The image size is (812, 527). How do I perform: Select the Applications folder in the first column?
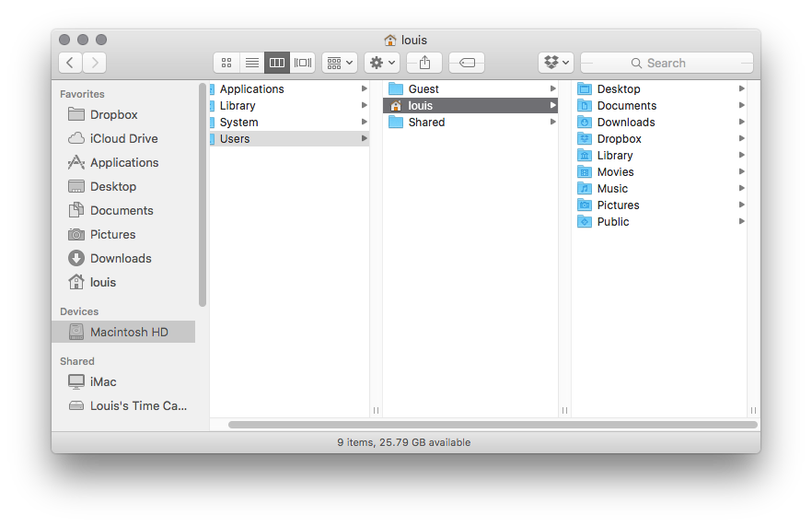[x=289, y=89]
